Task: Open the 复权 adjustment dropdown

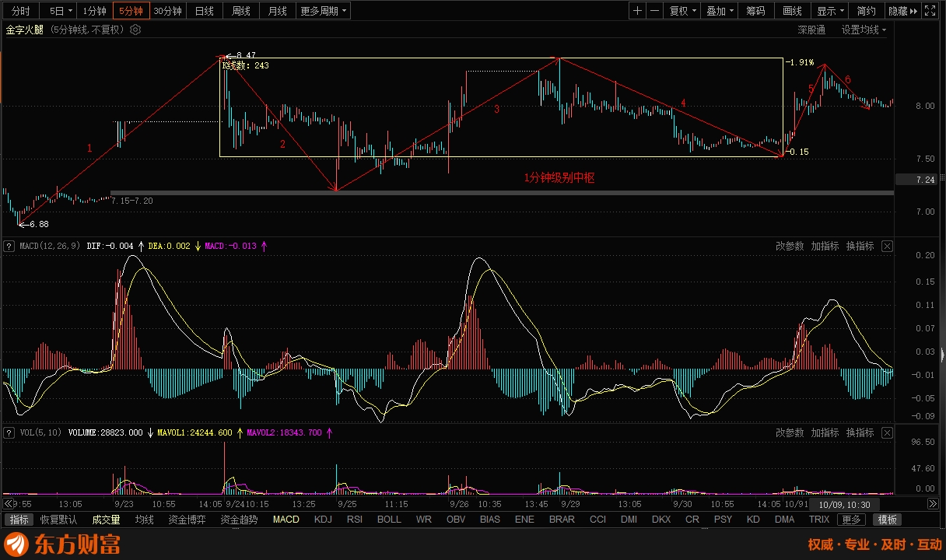Action: (683, 11)
